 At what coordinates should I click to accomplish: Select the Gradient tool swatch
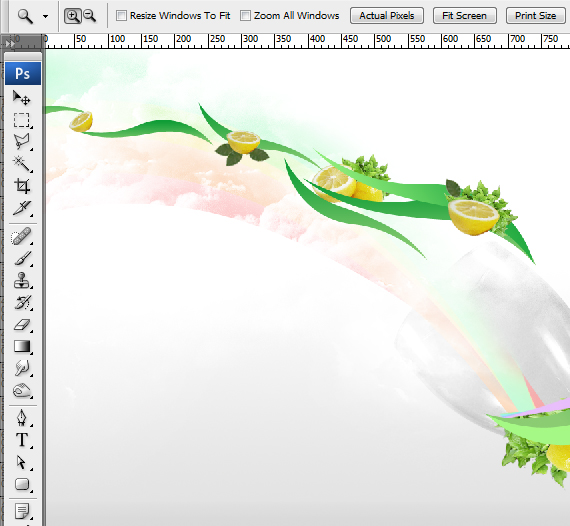pyautogui.click(x=21, y=346)
